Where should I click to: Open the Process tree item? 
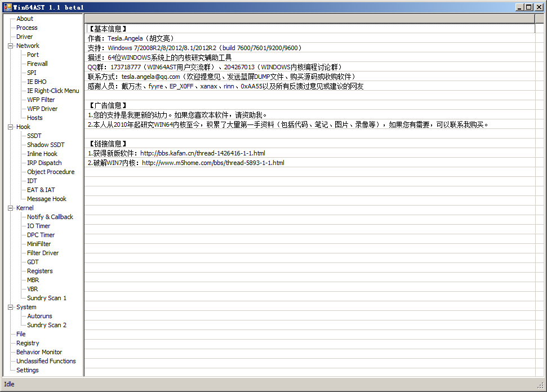pos(26,28)
